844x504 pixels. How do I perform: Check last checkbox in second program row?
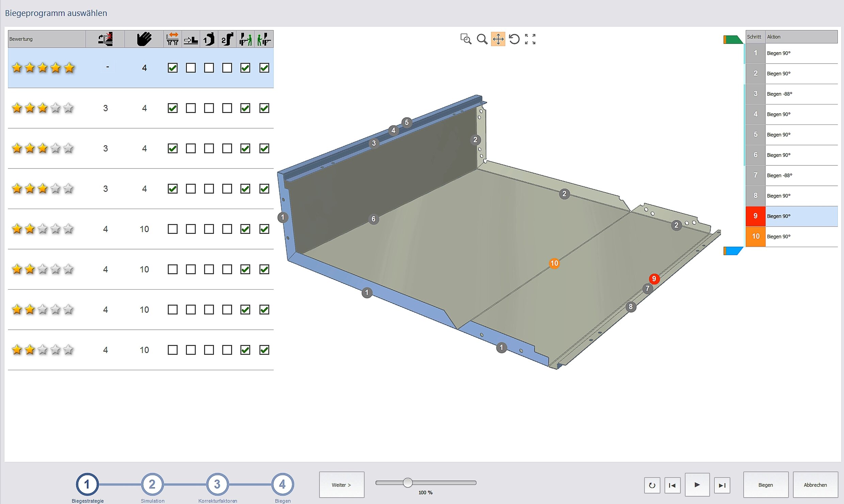(264, 108)
